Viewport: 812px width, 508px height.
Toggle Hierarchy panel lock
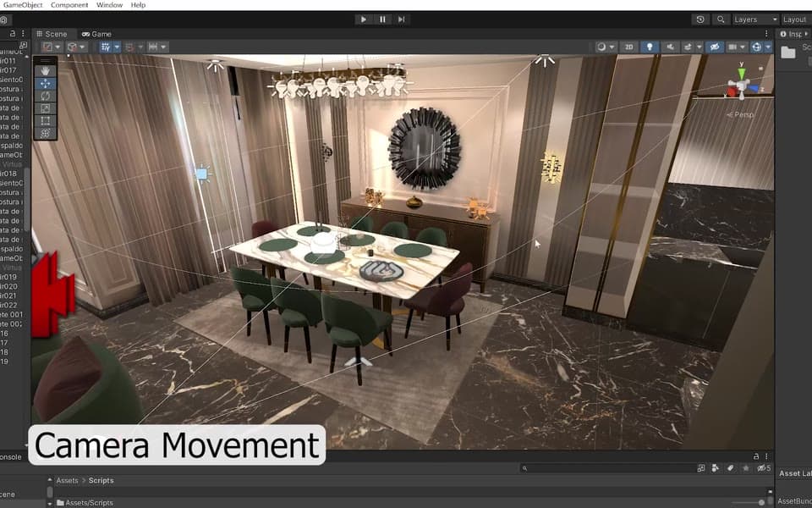pyautogui.click(x=13, y=33)
